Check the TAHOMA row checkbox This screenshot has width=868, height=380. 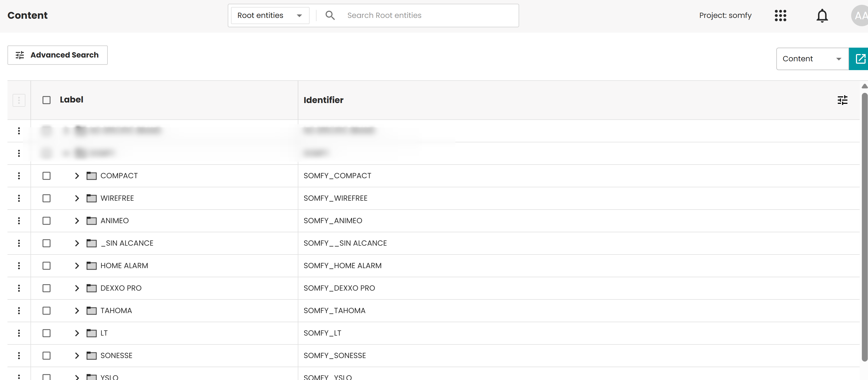tap(47, 310)
